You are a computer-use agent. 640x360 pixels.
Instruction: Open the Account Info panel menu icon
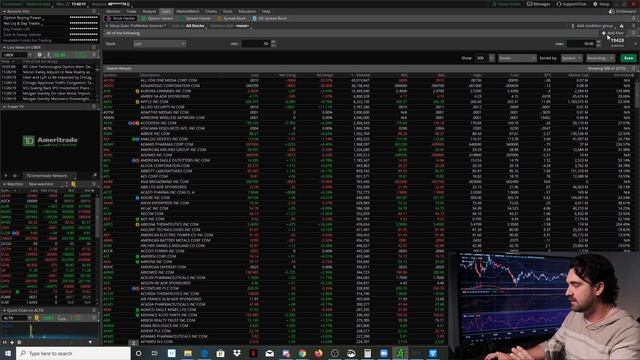pos(94,11)
